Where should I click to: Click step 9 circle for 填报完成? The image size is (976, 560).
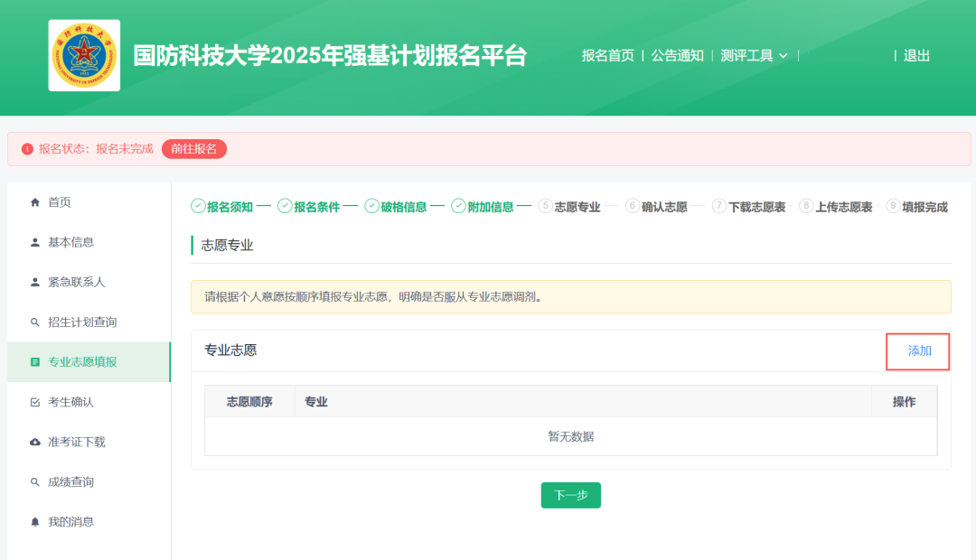tap(893, 206)
